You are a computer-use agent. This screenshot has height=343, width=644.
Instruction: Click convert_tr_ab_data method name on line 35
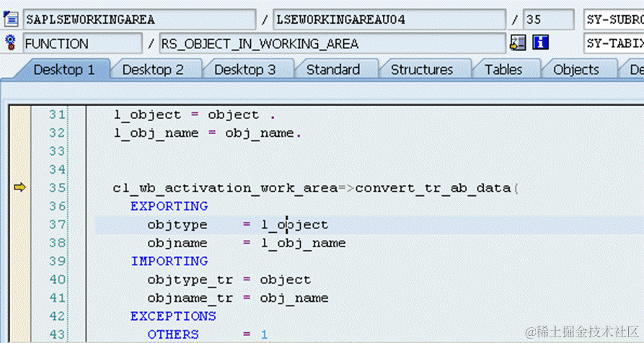point(433,188)
